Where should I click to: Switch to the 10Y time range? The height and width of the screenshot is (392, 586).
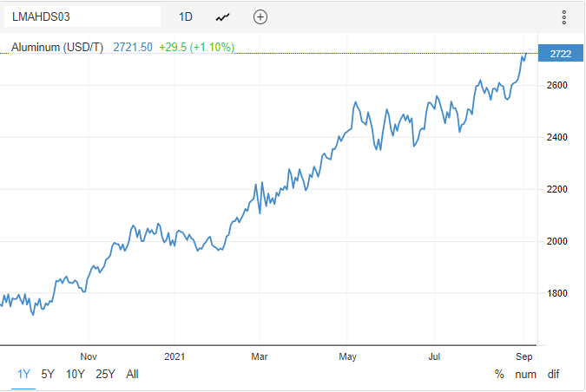coord(76,374)
